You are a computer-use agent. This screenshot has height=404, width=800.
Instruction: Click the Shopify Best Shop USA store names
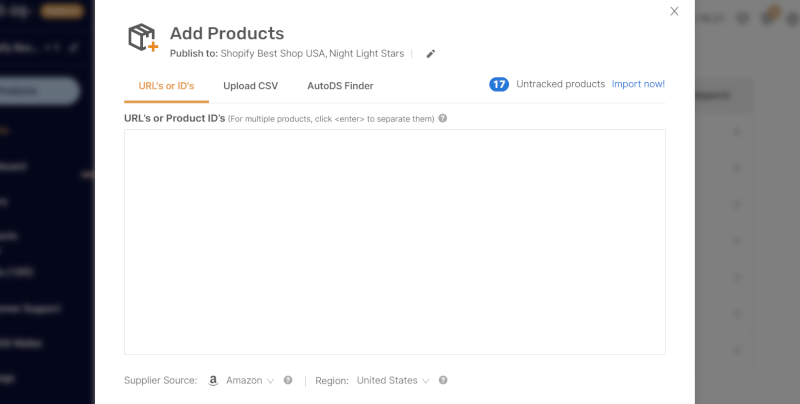click(312, 54)
